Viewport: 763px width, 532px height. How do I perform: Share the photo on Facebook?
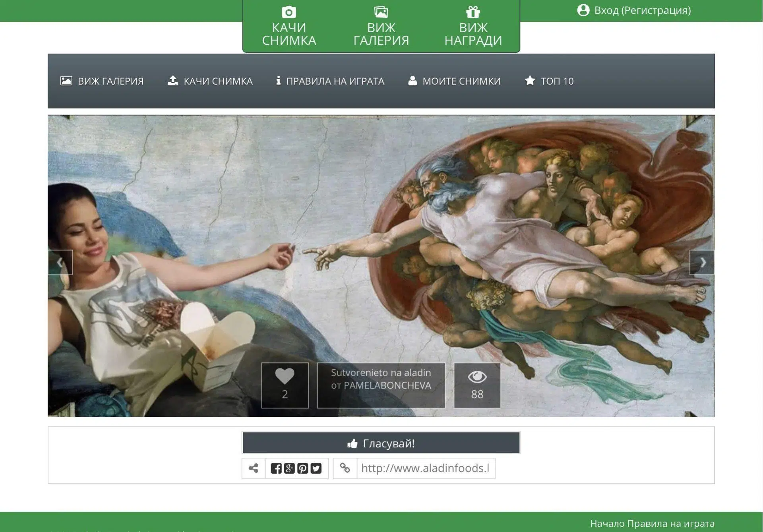tap(276, 468)
